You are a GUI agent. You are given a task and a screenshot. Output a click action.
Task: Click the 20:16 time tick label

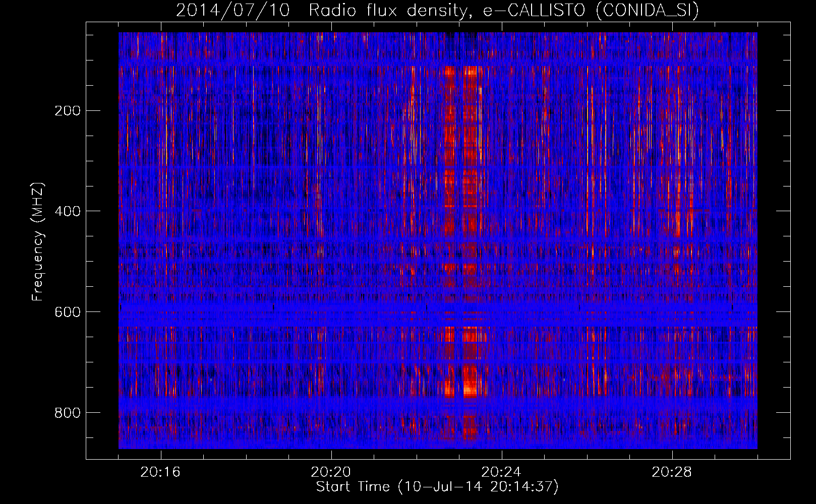click(x=160, y=472)
